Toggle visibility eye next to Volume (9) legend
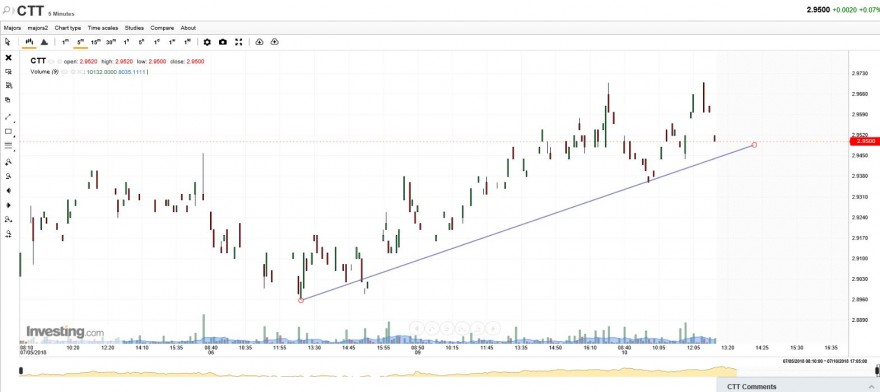 pos(64,72)
